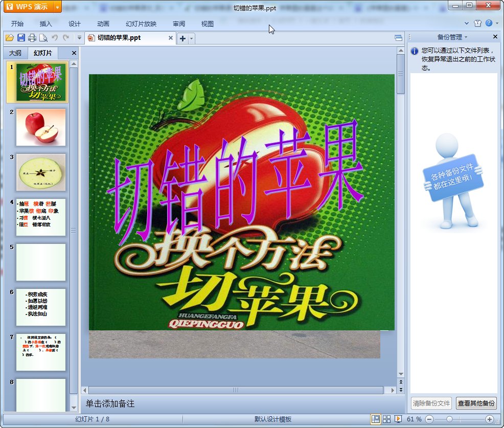Viewport: 504px width, 428px height.
Task: Select slide 6 idioms thumbnail
Action: click(41, 307)
